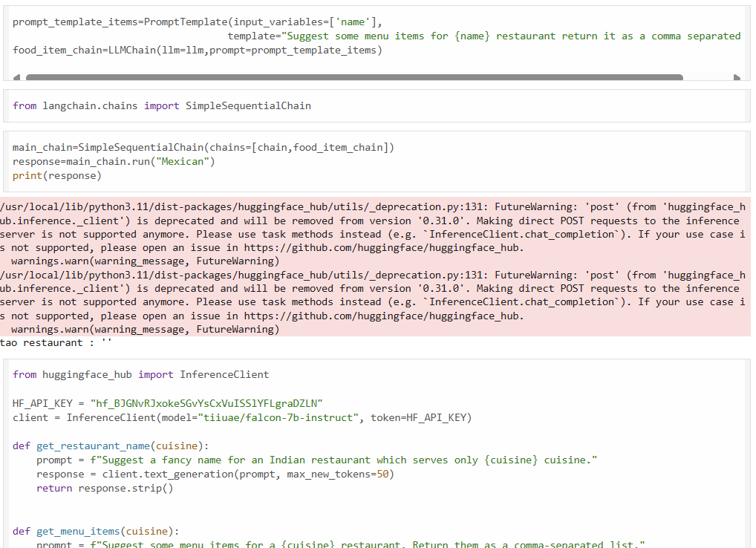This screenshot has width=756, height=548.
Task: Click the HF_API_KEY token string
Action: click(x=206, y=403)
